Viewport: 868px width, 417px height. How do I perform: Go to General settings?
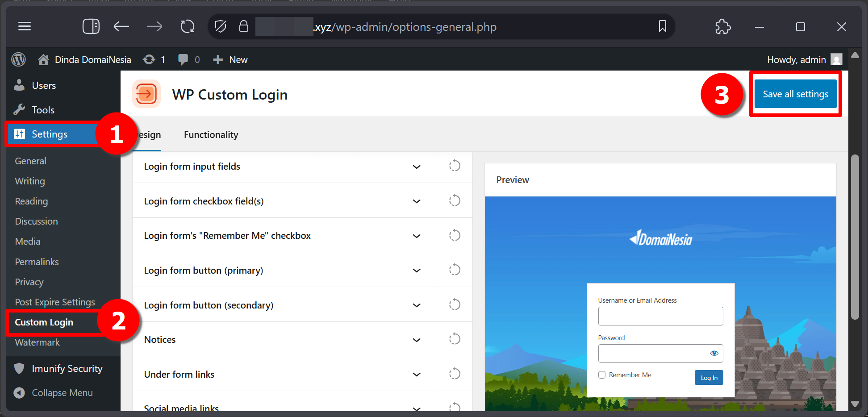point(30,161)
